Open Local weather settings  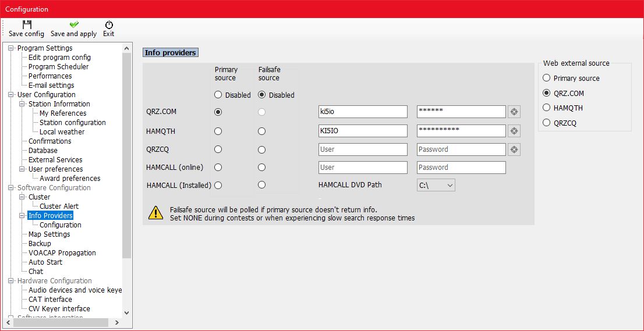tap(62, 131)
